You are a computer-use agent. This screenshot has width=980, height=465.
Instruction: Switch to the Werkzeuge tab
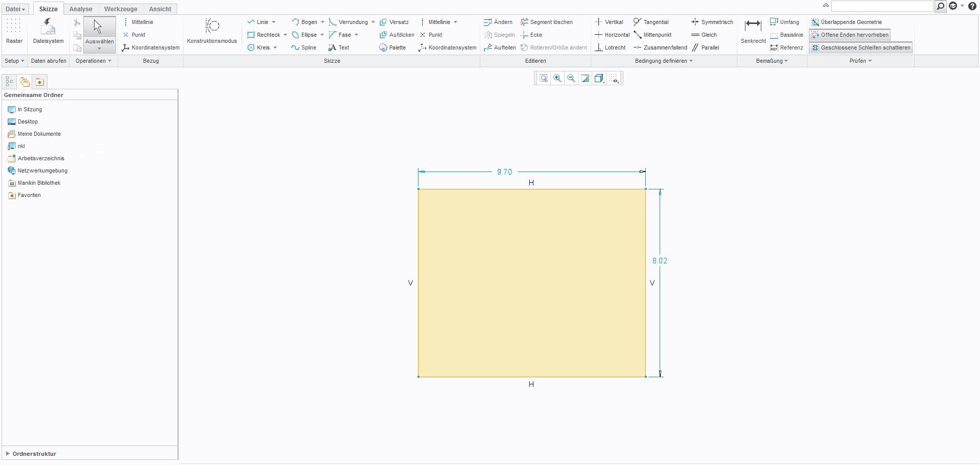coord(121,9)
